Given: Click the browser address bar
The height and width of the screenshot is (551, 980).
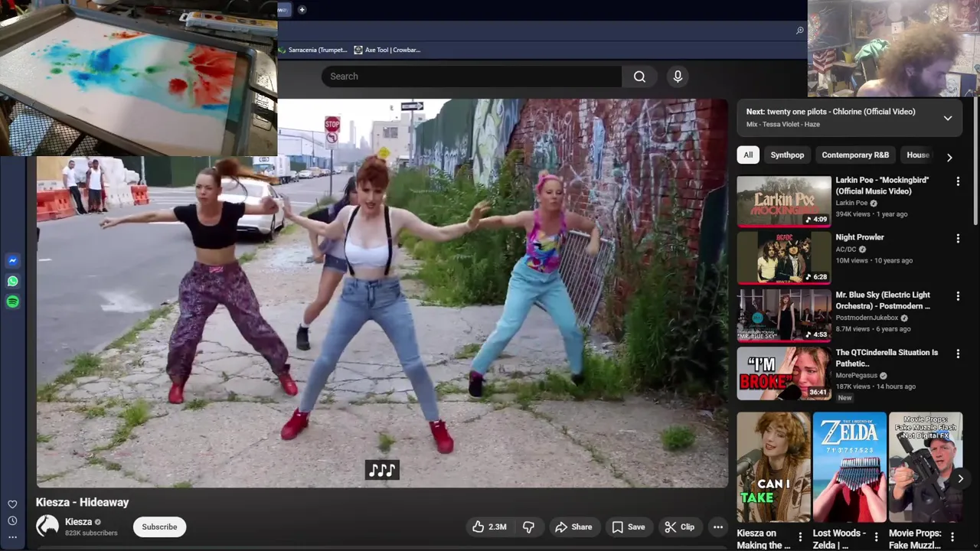Looking at the screenshot, I should (x=536, y=31).
